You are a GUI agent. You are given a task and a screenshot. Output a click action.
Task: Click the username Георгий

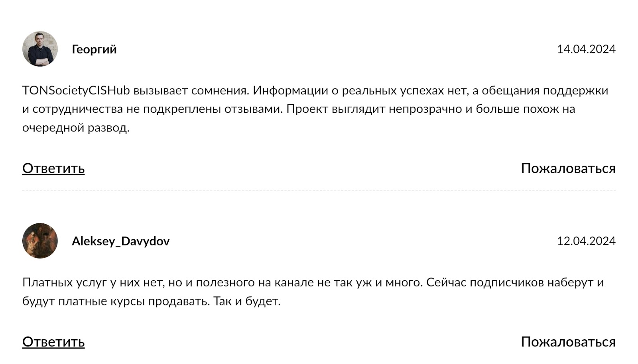click(94, 49)
